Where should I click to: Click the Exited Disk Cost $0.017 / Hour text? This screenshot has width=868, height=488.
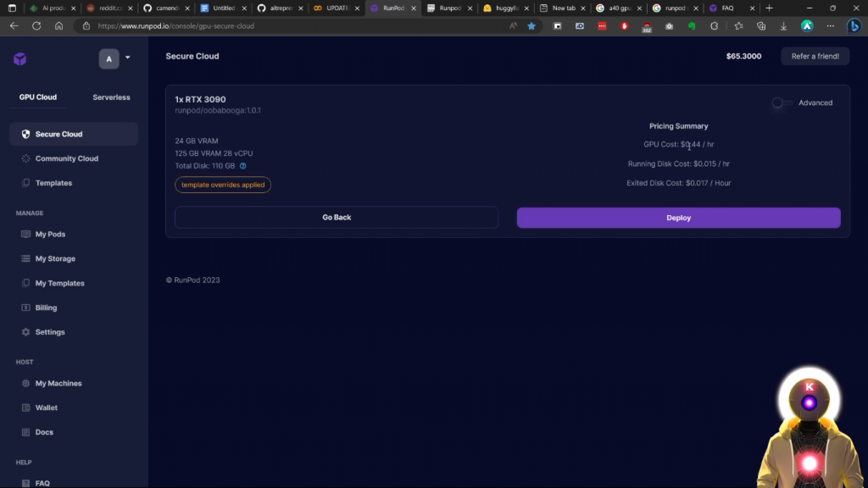point(679,183)
